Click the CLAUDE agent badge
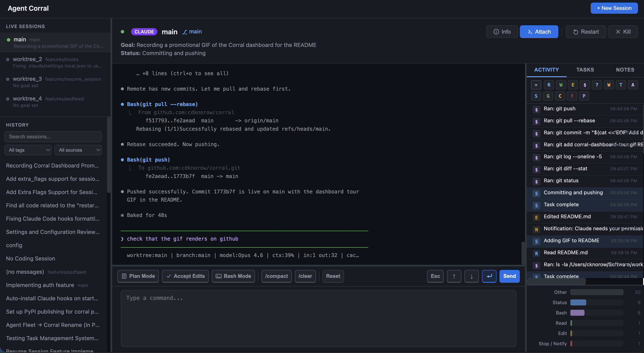The height and width of the screenshot is (353, 644). pos(144,32)
